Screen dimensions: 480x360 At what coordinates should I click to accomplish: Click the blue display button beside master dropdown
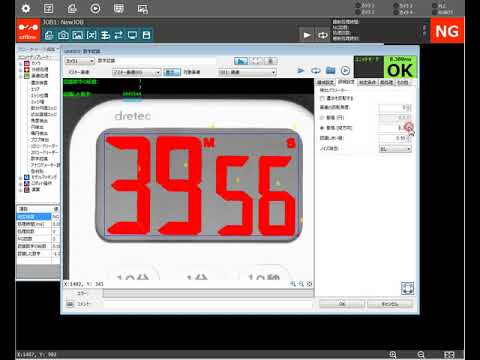(x=172, y=72)
